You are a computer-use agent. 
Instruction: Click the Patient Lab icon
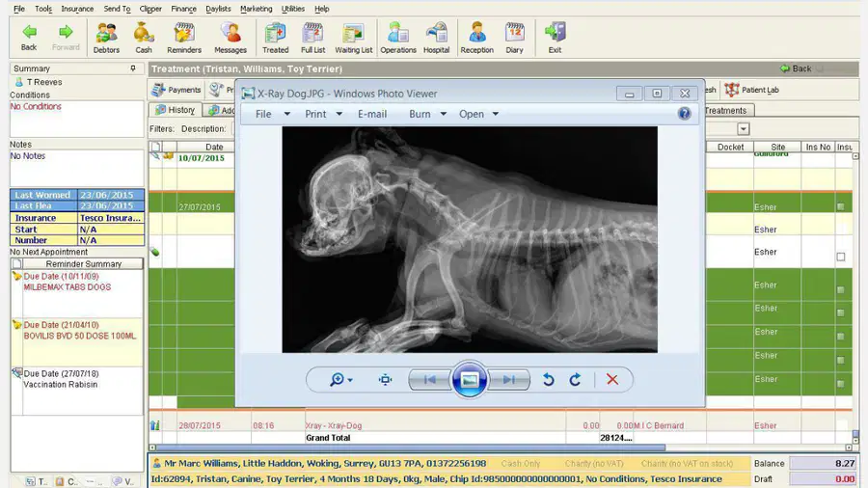click(751, 90)
